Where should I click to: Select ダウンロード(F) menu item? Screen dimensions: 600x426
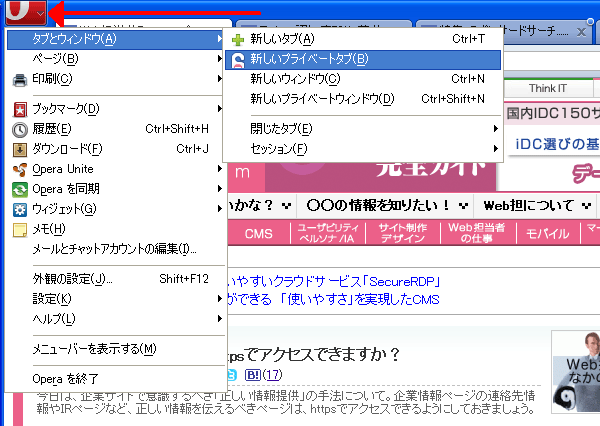[115, 149]
